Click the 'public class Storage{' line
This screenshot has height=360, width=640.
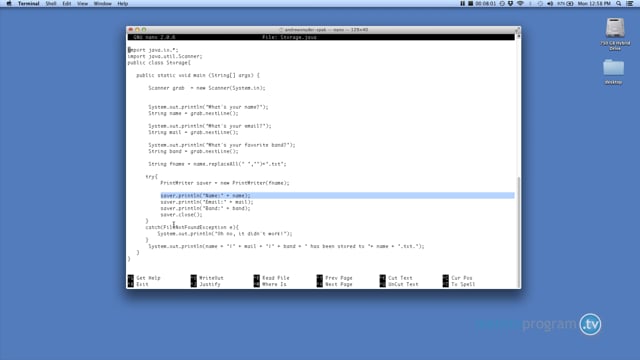(159, 62)
